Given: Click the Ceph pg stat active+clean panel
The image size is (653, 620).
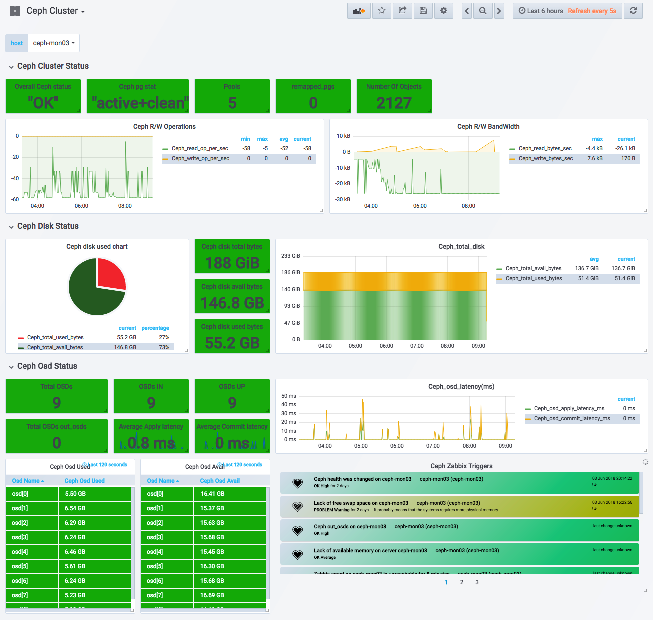Looking at the screenshot, I should [138, 96].
